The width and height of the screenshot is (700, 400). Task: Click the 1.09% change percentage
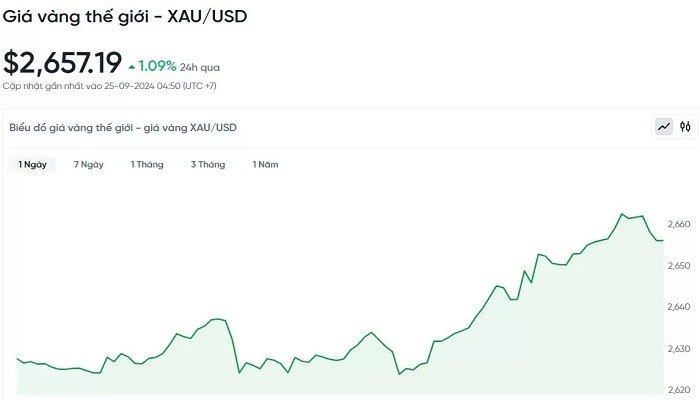point(157,66)
